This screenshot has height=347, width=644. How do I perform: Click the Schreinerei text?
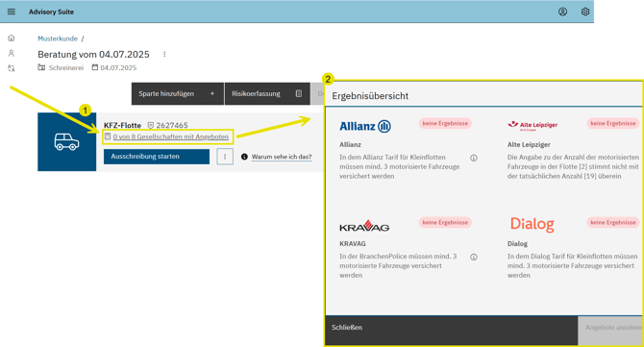[66, 67]
